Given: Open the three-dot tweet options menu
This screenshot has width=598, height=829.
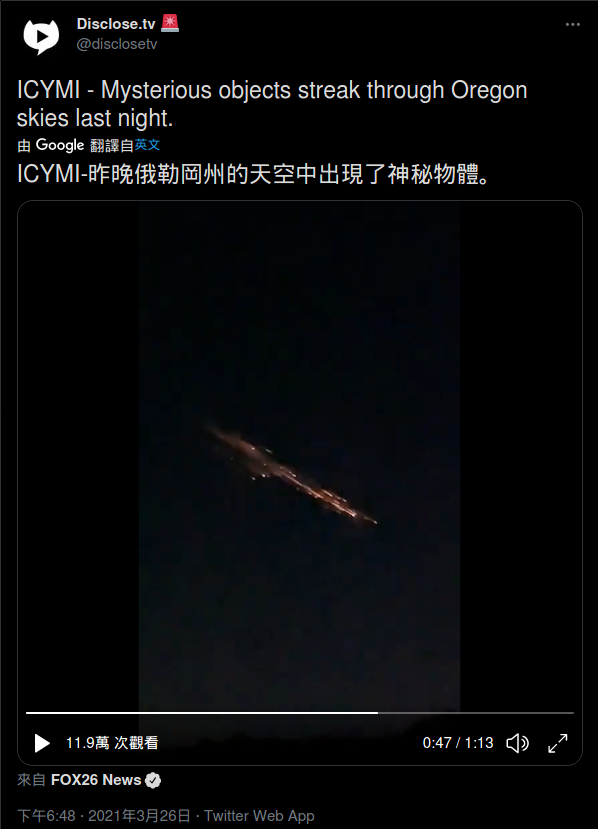Looking at the screenshot, I should [573, 24].
